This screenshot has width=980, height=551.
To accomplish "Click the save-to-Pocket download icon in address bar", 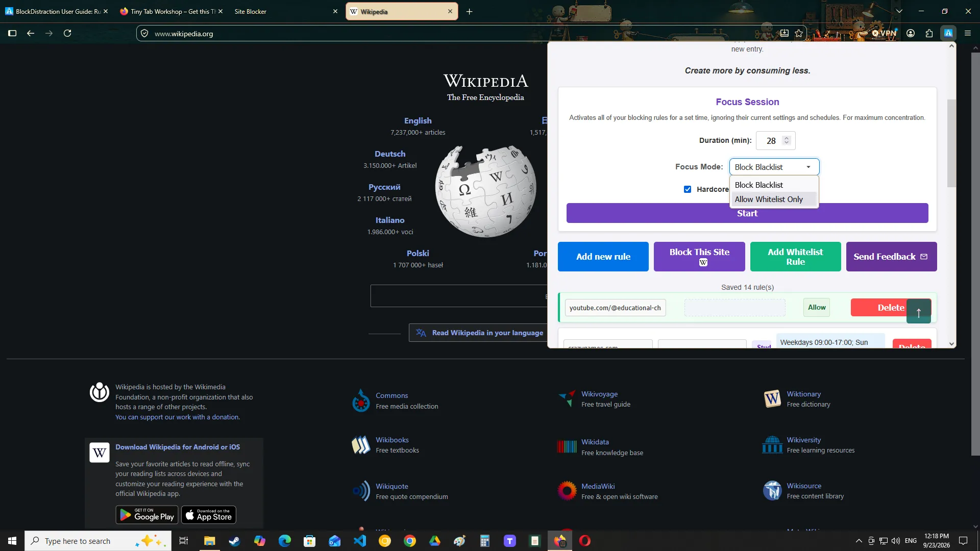I will coord(784,33).
